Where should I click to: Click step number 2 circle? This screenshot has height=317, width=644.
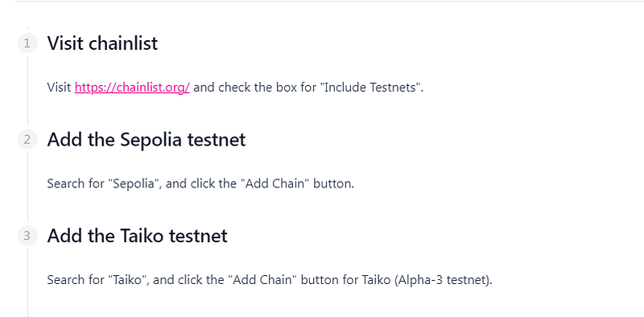pos(27,140)
